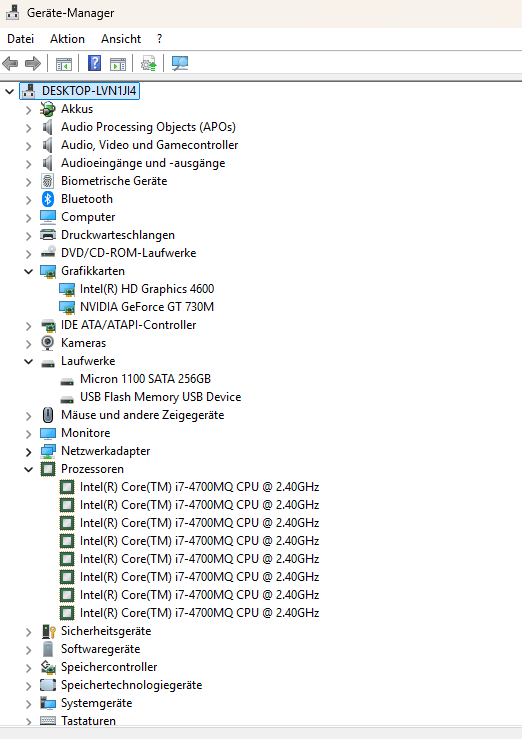This screenshot has height=739, width=522.
Task: Expand the Speichertechnologiegeräte category
Action: pyautogui.click(x=29, y=686)
